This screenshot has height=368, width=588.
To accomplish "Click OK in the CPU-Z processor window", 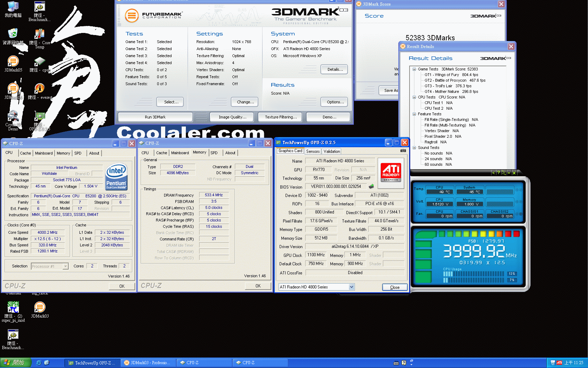I will (x=122, y=286).
